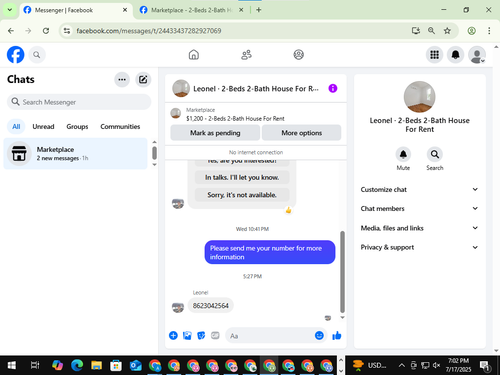The image size is (500, 375).
Task: Choose a GIF icon in composer
Action: (215, 335)
